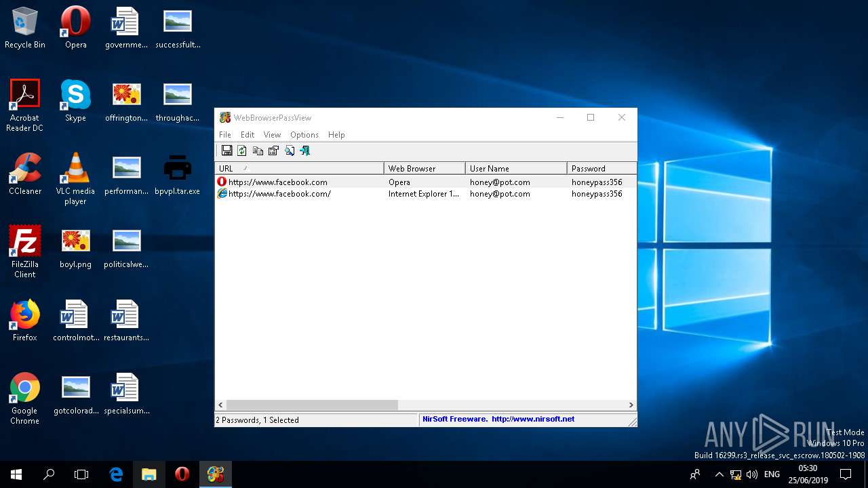868x488 pixels.
Task: Open the Action Center notifications icon
Action: click(846, 474)
